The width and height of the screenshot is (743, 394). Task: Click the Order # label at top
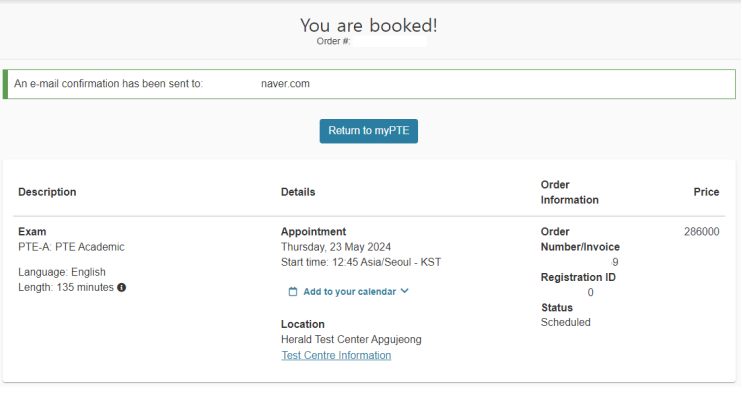334,42
